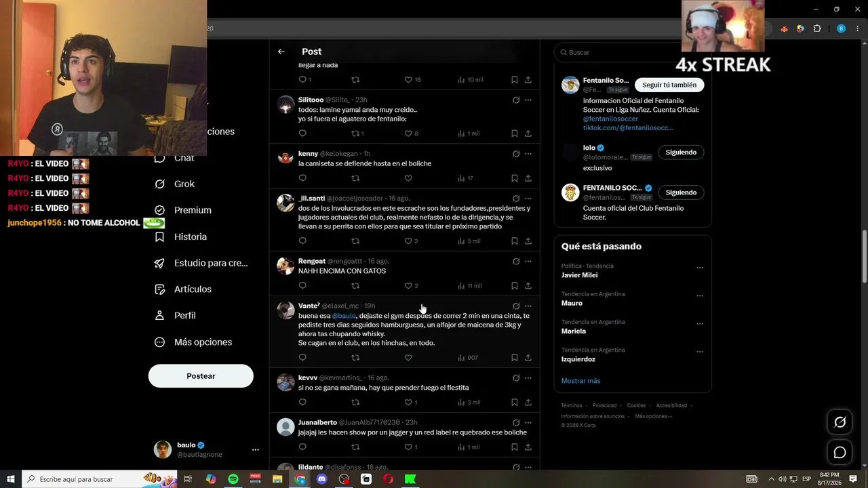Repost Rengoat's NAHH ENCIMA CON GATOS post
Viewport: 868px width, 488px height.
pos(355,285)
